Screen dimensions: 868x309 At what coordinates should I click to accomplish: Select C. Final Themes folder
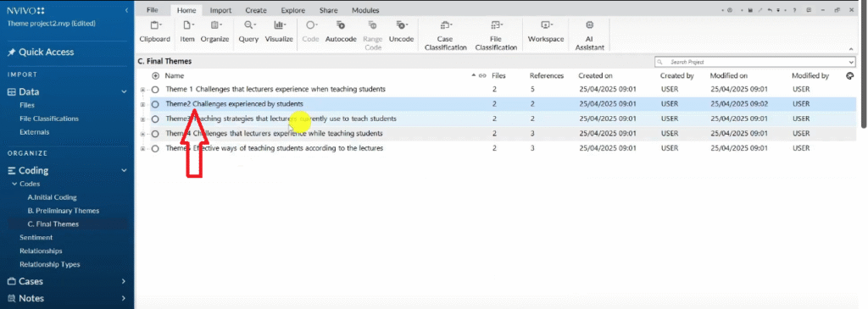point(53,224)
